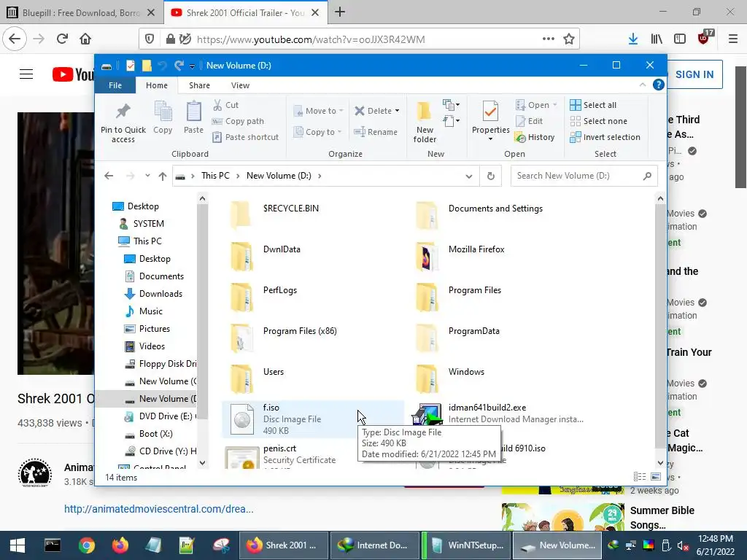Select DVD Drive (E:) in tree
The width and height of the screenshot is (747, 560).
(160, 416)
